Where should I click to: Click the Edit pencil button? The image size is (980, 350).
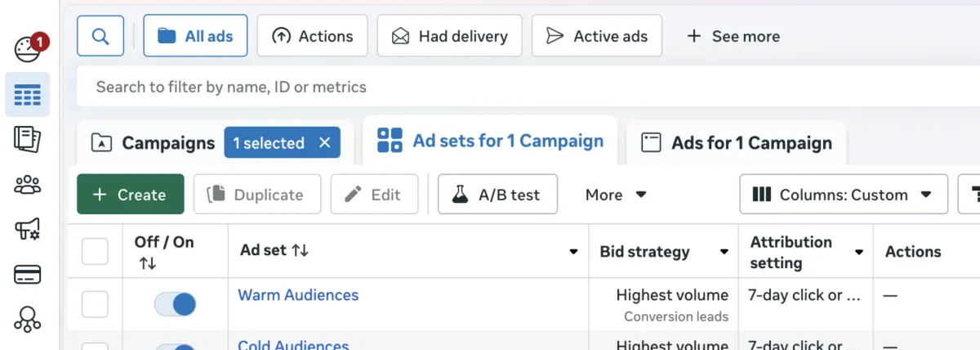coord(374,195)
